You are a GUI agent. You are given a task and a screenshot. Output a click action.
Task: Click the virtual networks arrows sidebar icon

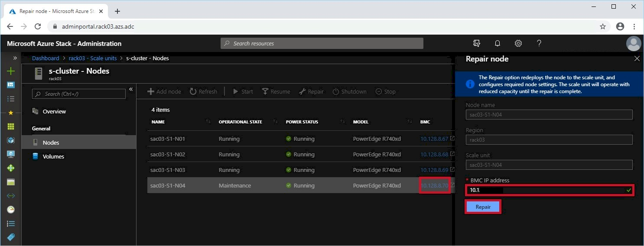[x=11, y=196]
